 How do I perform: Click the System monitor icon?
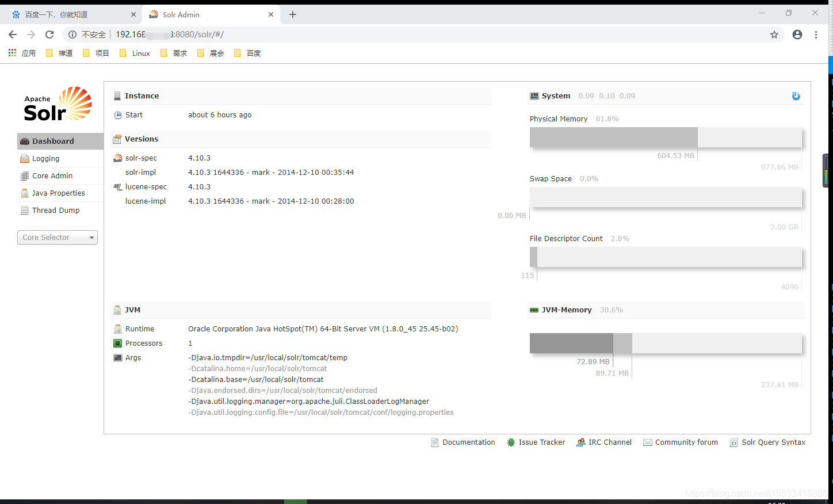pyautogui.click(x=534, y=96)
